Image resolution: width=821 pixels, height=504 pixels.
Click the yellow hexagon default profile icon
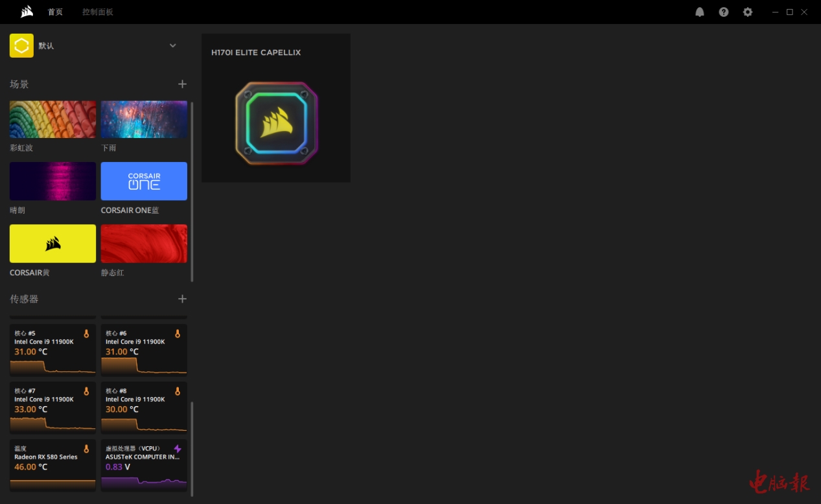tap(21, 46)
